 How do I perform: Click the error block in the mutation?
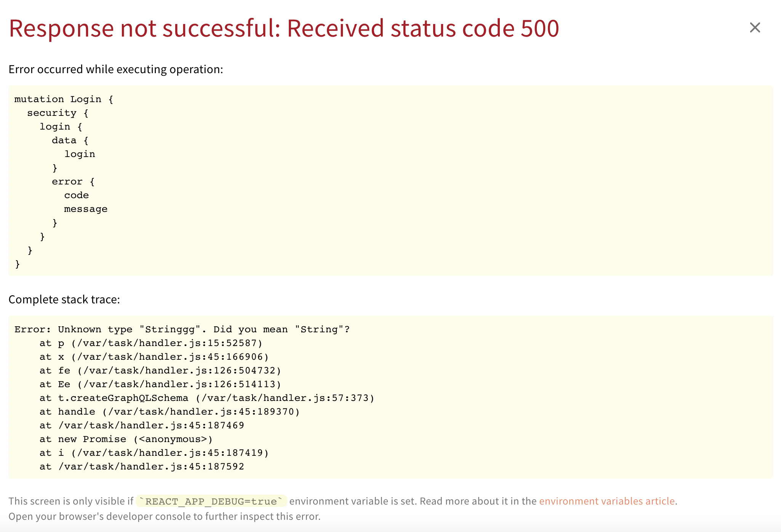click(72, 181)
